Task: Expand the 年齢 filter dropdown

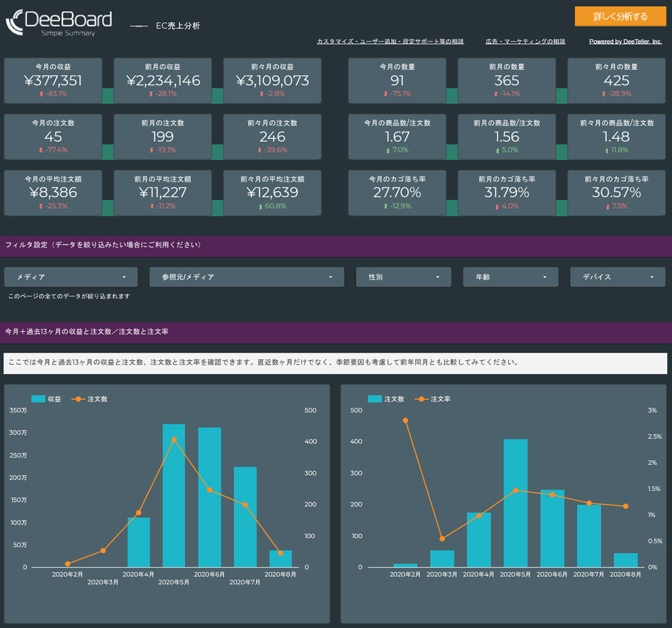Action: coord(511,277)
